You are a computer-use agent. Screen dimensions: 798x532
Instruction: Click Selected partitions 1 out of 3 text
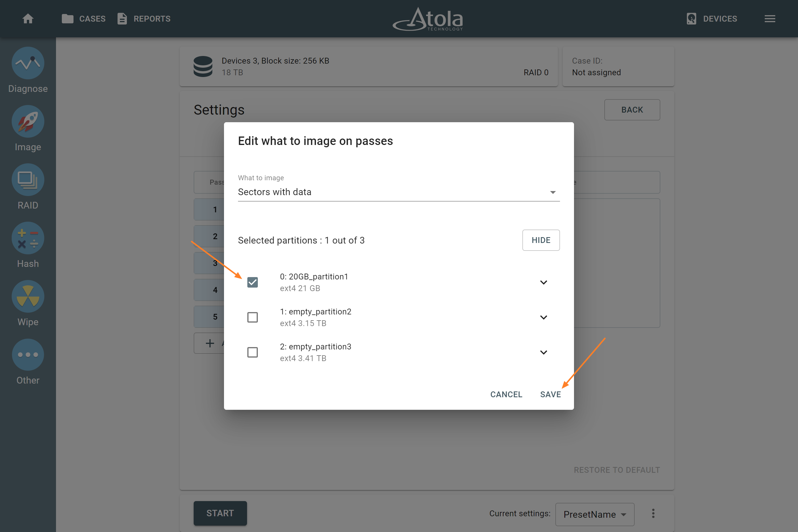coord(301,240)
